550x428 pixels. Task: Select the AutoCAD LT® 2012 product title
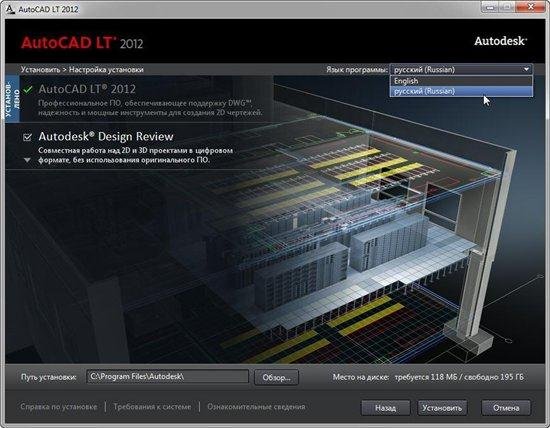[x=87, y=89]
